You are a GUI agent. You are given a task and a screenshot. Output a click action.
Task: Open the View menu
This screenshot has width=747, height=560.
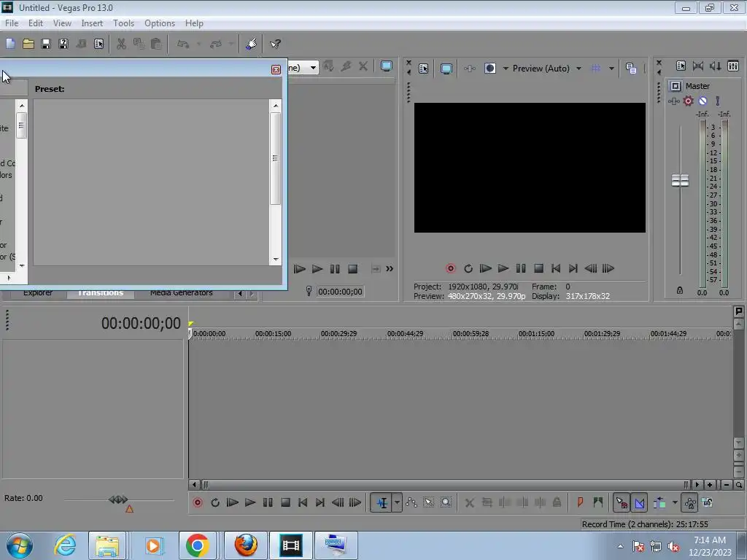[x=62, y=23]
